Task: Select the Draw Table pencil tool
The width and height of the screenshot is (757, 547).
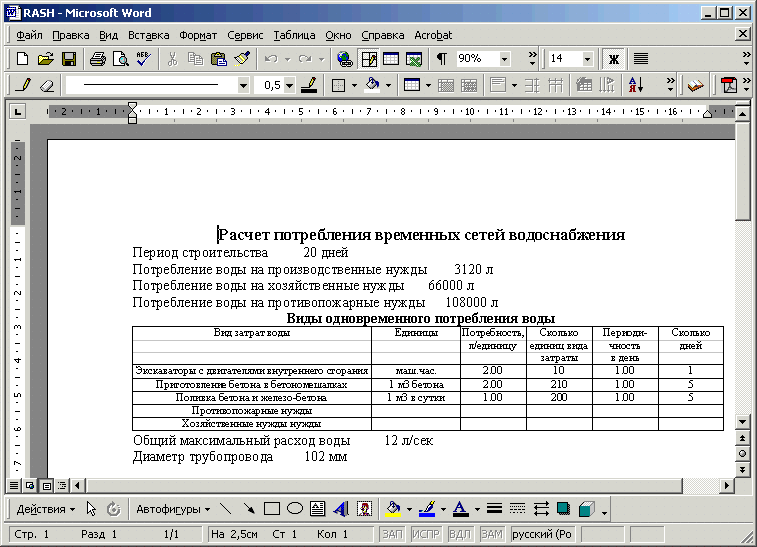Action: pyautogui.click(x=23, y=85)
